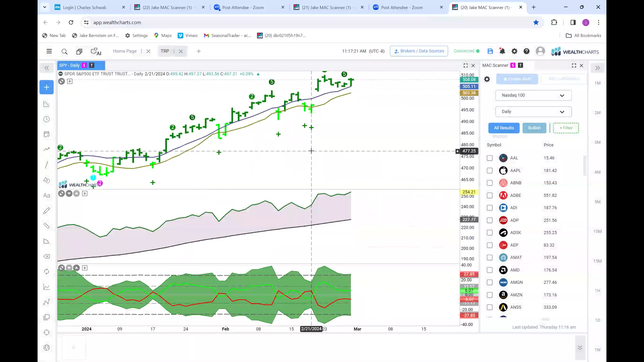Open the WealthCharts settings gear
This screenshot has height=362, width=644.
point(514,51)
